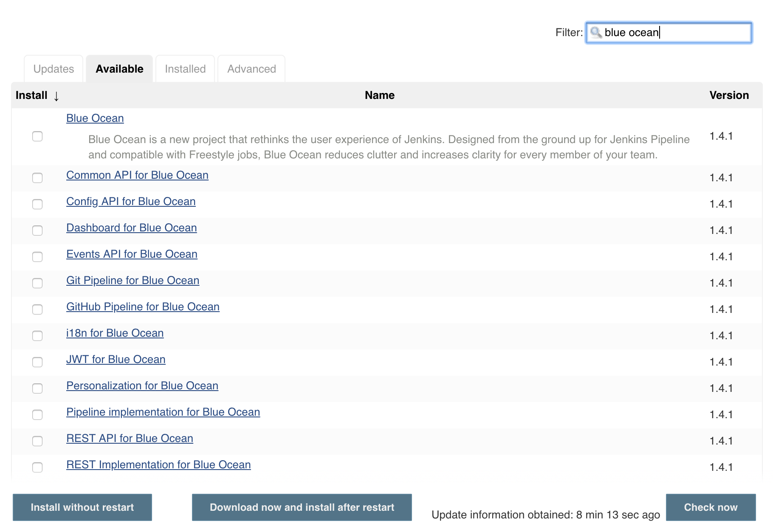The width and height of the screenshot is (773, 532).
Task: Follow Pipeline implementation for Blue Ocean link
Action: click(x=163, y=412)
